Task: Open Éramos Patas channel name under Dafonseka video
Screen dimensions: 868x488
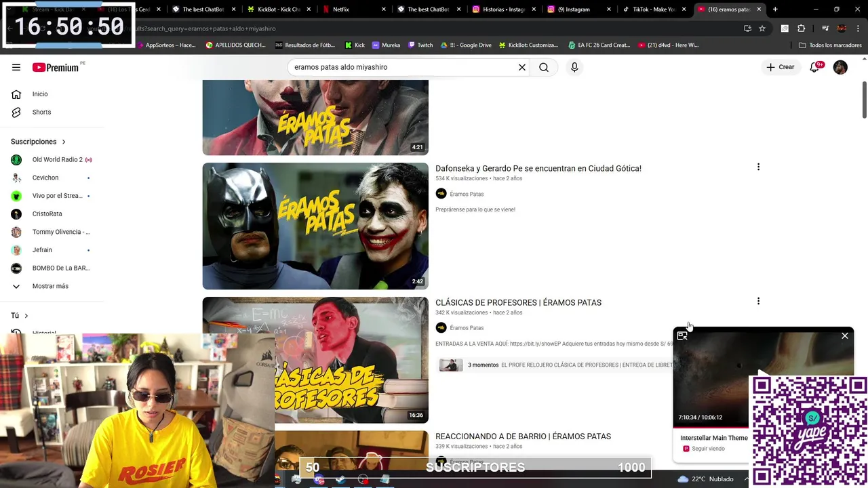Action: pos(467,194)
